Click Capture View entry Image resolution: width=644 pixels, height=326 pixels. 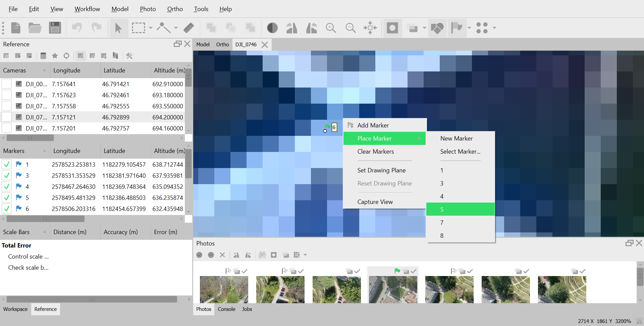coord(385,202)
